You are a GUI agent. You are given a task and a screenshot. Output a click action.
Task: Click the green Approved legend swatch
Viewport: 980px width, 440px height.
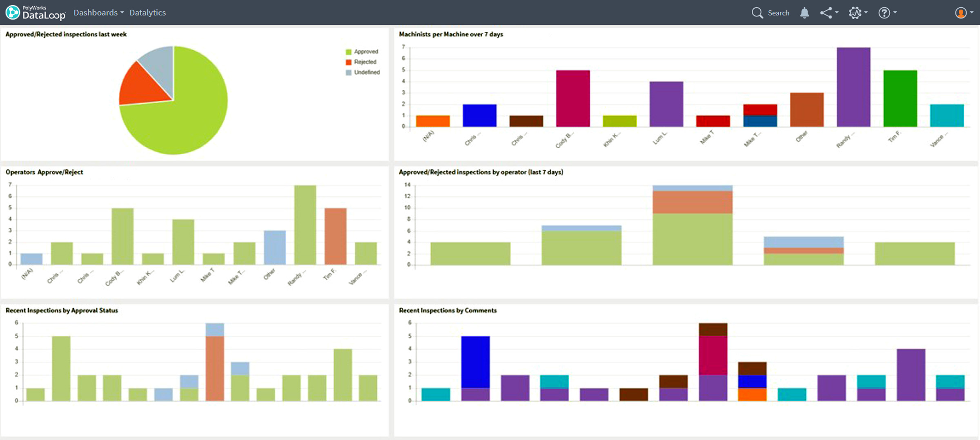348,52
